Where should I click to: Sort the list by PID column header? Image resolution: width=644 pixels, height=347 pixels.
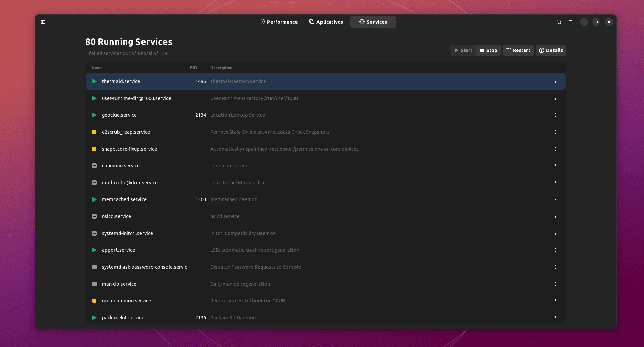point(193,68)
